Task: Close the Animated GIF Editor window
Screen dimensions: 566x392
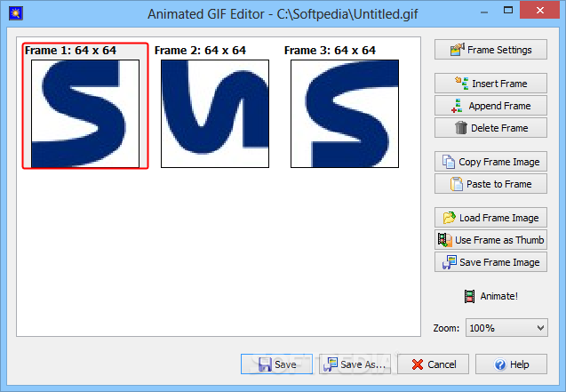Action: [540, 10]
